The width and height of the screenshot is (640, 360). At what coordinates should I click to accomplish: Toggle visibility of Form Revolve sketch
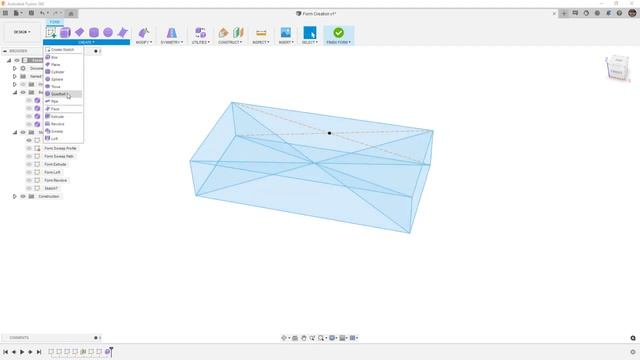29,180
